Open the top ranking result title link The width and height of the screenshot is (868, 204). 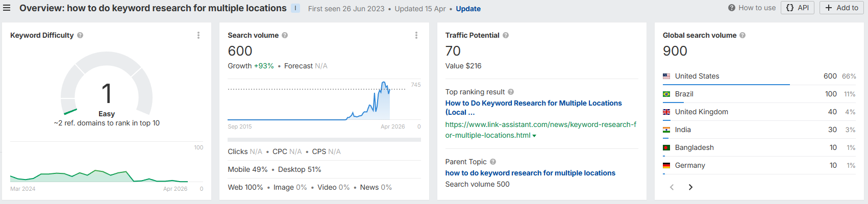(533, 108)
